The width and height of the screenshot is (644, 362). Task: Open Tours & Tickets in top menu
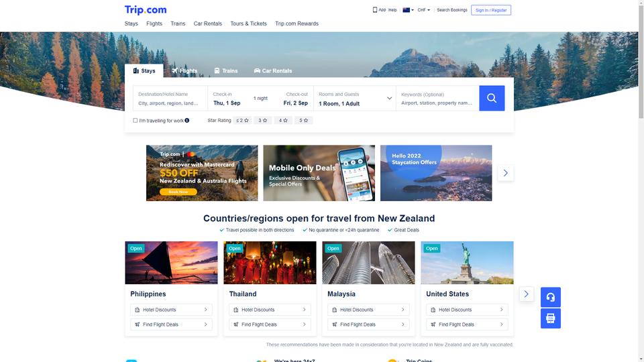coord(248,23)
